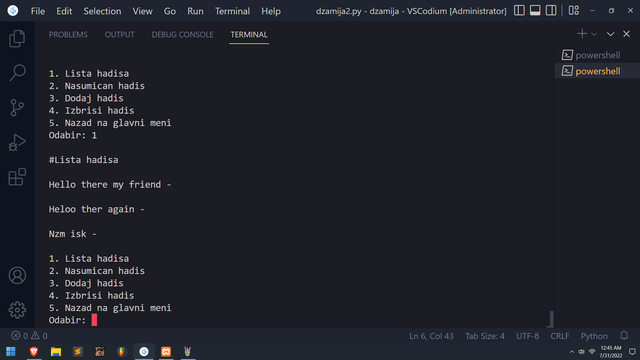The width and height of the screenshot is (640, 360).
Task: Open the Customize Layout button
Action: click(x=574, y=11)
